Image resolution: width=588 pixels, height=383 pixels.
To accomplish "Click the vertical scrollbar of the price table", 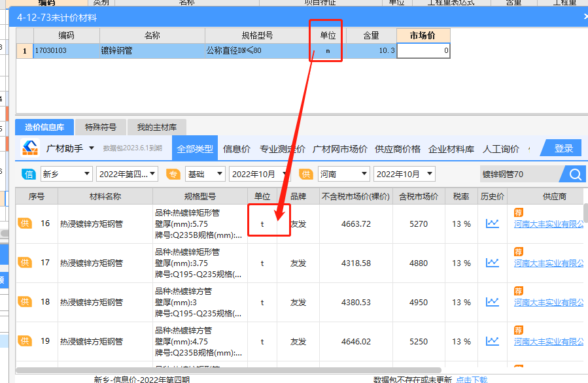I will (586, 213).
